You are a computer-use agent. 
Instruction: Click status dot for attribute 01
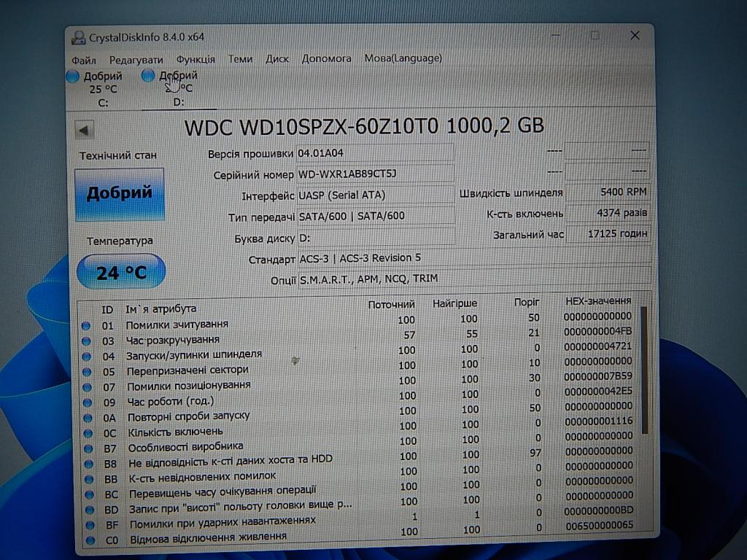click(86, 326)
